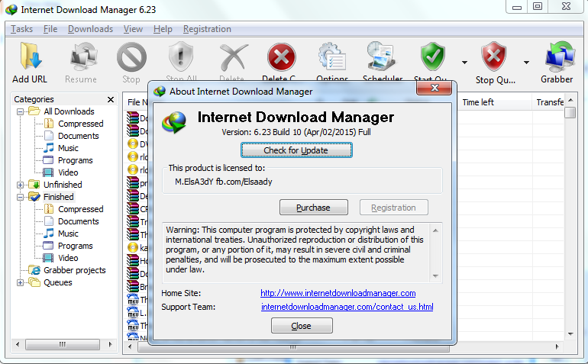Expand the Queues tree node

coord(21,282)
